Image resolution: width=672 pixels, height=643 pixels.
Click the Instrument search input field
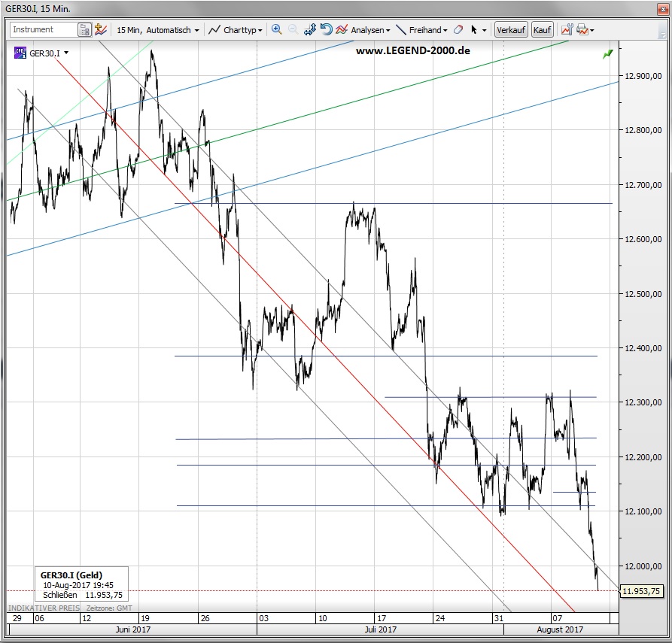click(x=44, y=29)
